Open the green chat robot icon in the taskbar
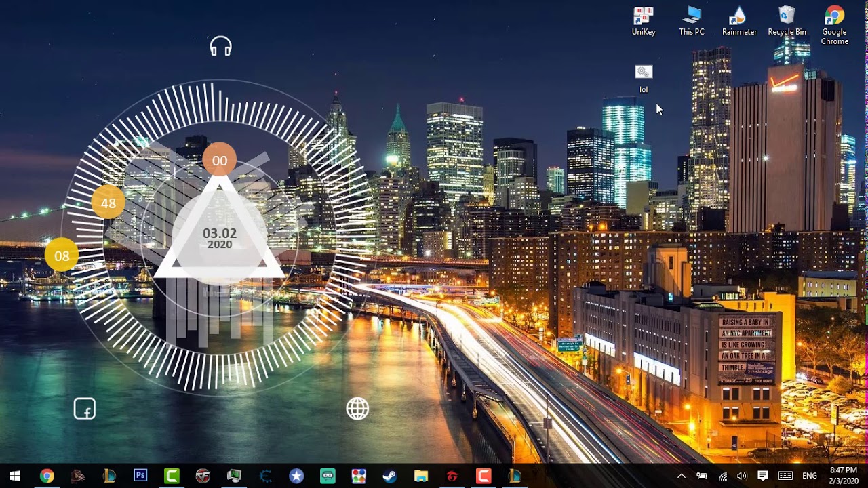 tap(328, 476)
